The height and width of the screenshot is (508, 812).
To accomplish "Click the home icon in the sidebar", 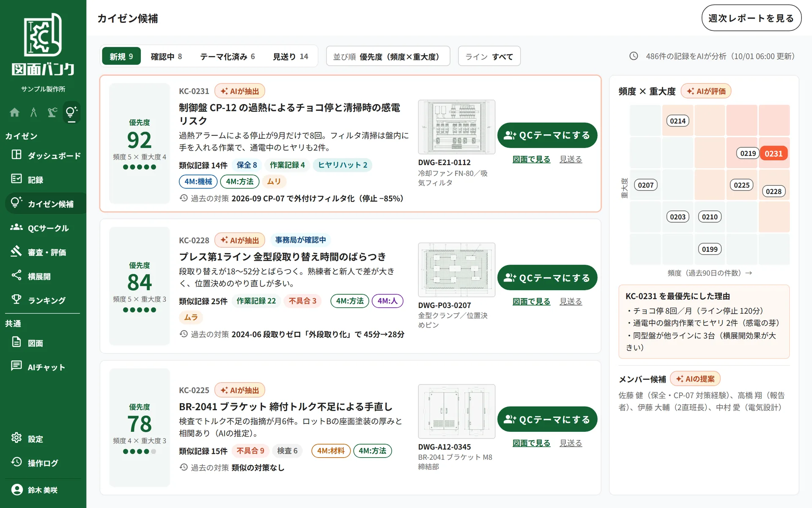I will pos(14,112).
